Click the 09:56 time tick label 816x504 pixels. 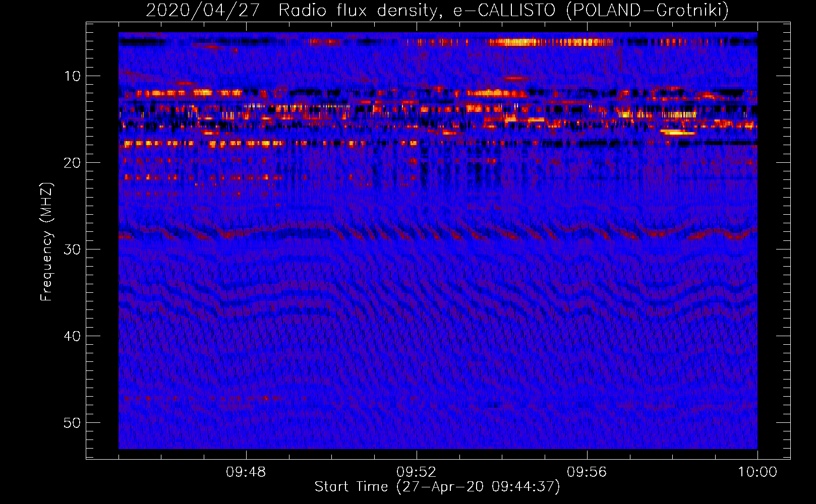[x=587, y=472]
